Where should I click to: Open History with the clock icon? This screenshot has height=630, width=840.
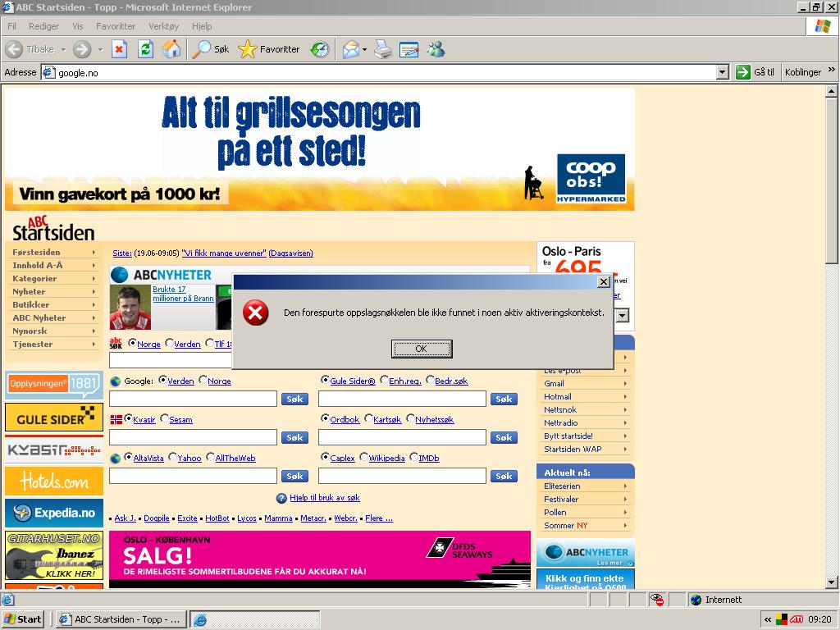(320, 49)
